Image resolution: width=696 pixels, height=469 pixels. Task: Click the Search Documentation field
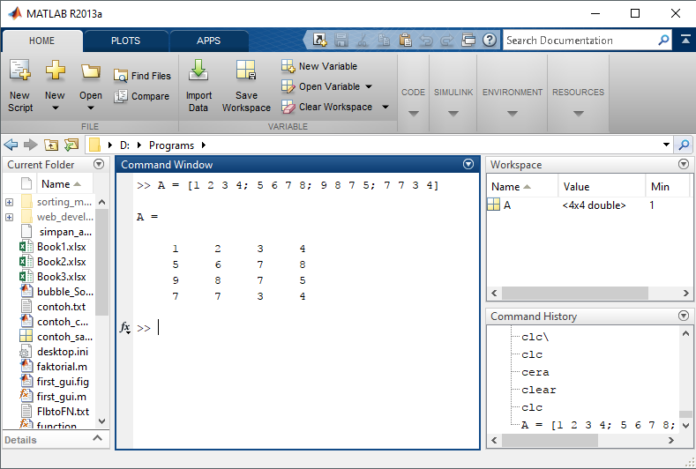tap(578, 41)
